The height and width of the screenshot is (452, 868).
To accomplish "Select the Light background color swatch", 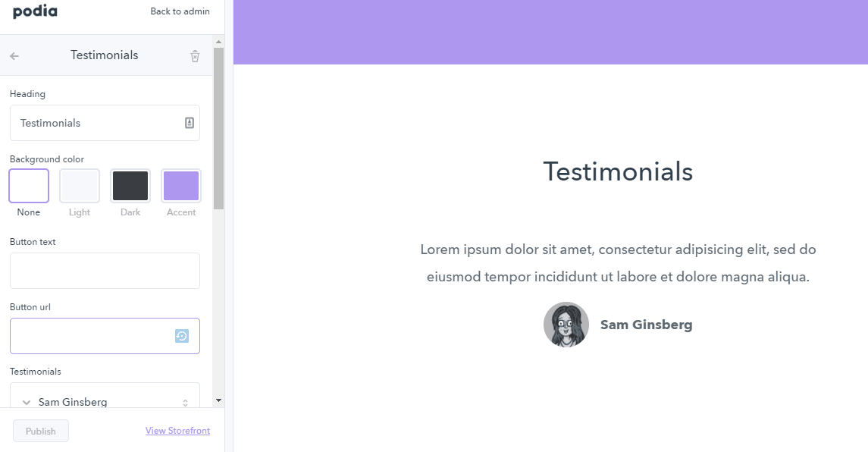I will click(x=80, y=186).
